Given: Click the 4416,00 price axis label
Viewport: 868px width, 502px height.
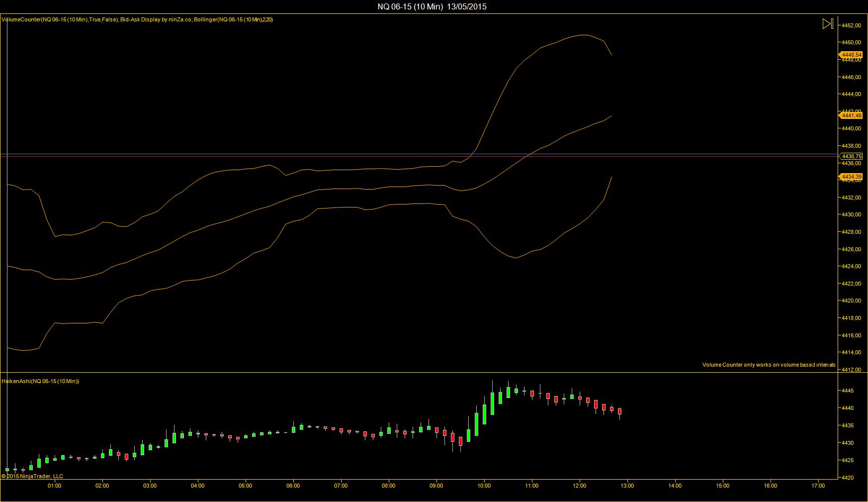Looking at the screenshot, I should tap(851, 335).
